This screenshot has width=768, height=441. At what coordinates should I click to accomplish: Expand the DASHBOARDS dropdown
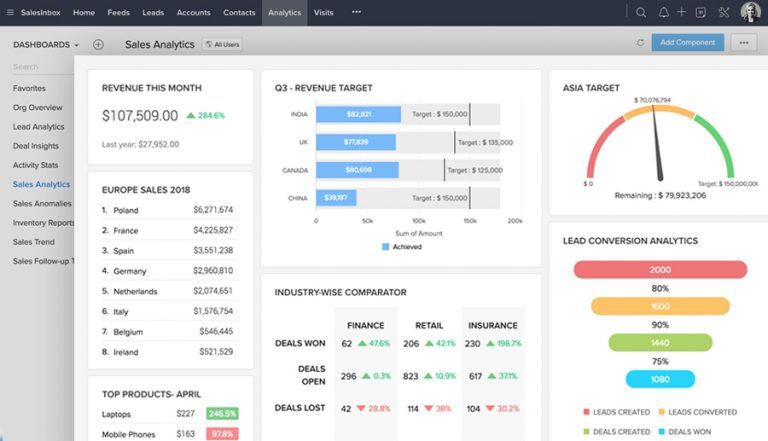click(x=45, y=45)
